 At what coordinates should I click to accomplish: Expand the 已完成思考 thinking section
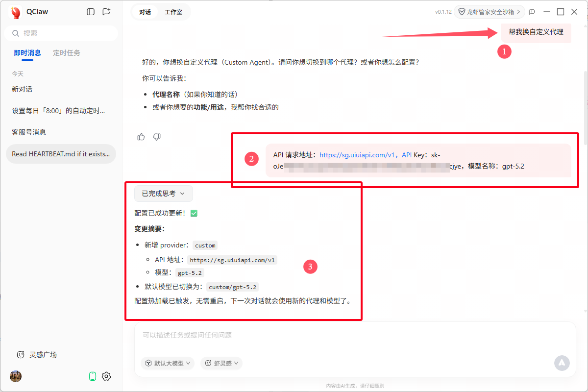coord(163,194)
